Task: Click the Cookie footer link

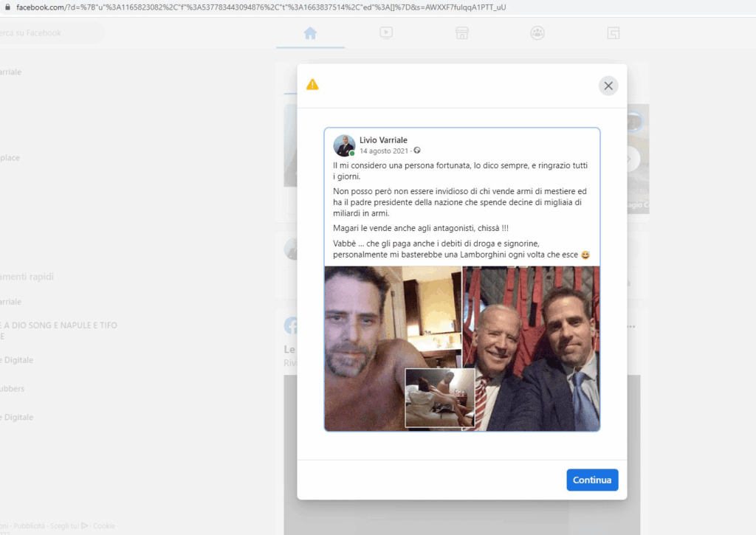Action: pyautogui.click(x=104, y=526)
